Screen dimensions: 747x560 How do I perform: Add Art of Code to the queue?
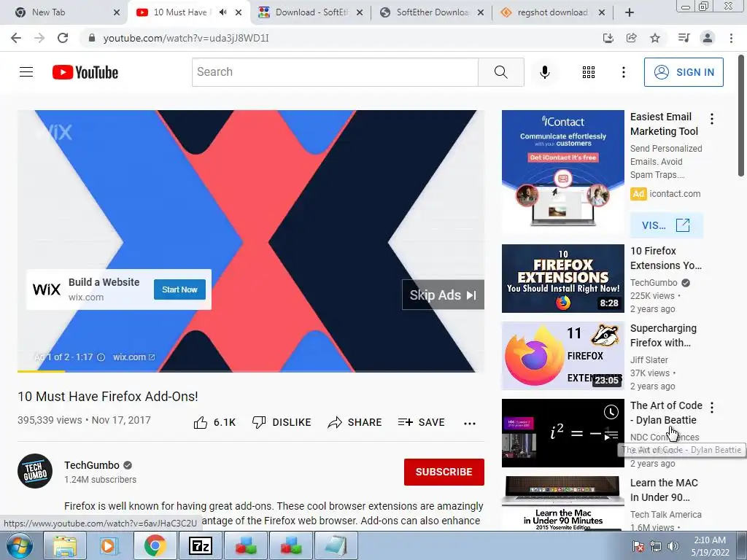pos(611,435)
